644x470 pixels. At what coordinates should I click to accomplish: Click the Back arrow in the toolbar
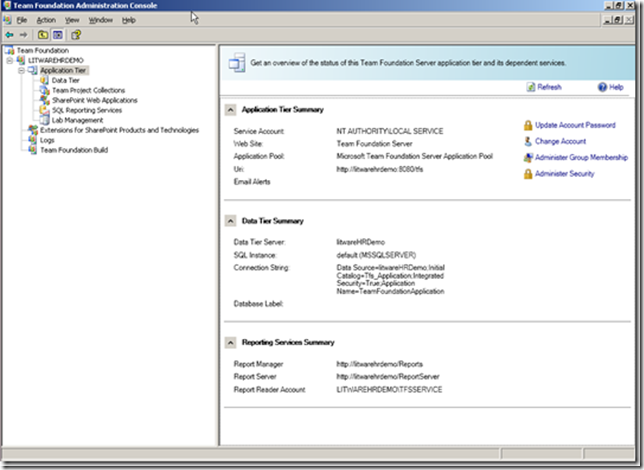(x=9, y=34)
